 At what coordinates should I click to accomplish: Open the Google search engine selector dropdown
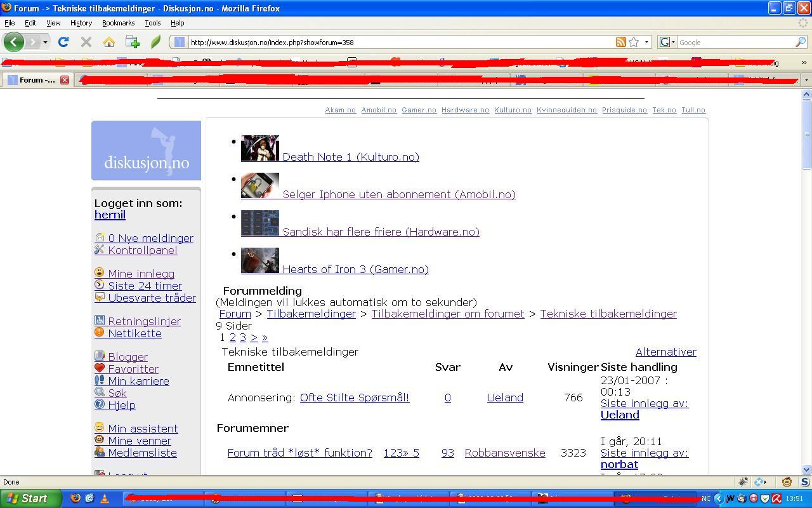coord(667,42)
